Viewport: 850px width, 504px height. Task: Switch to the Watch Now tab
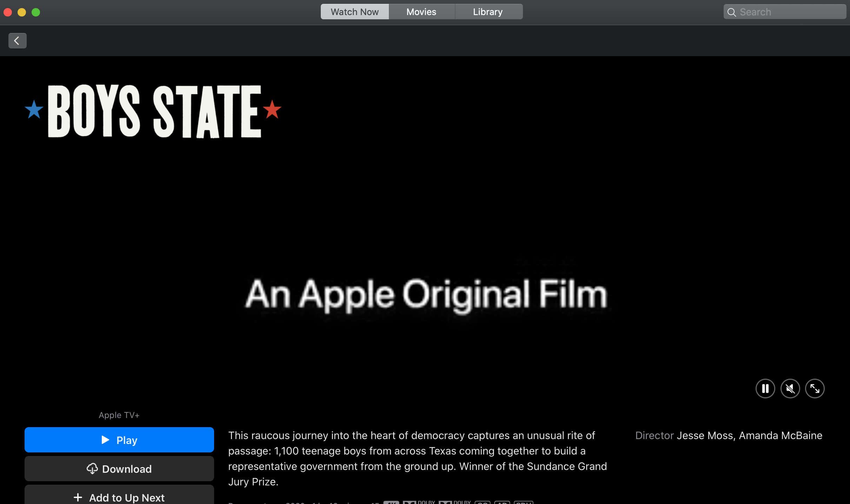coord(354,12)
